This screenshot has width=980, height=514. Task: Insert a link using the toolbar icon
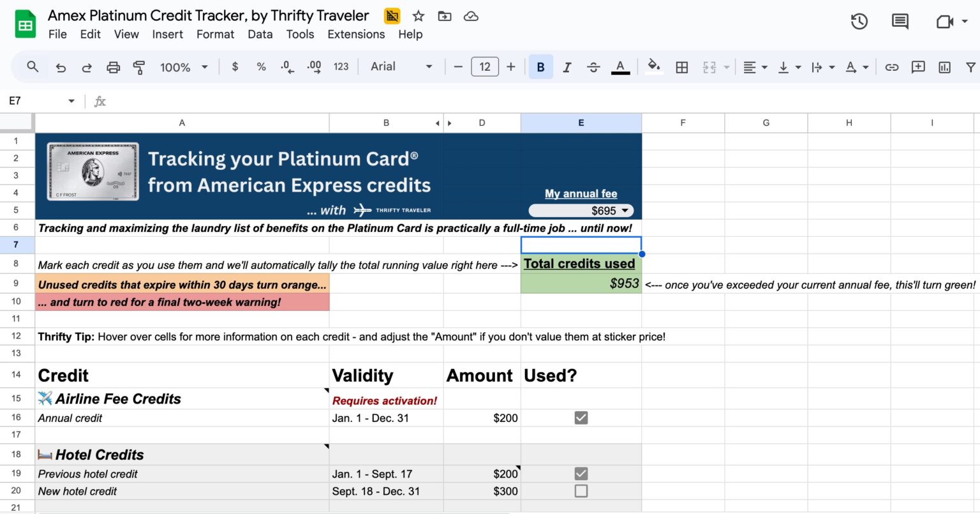[892, 66]
